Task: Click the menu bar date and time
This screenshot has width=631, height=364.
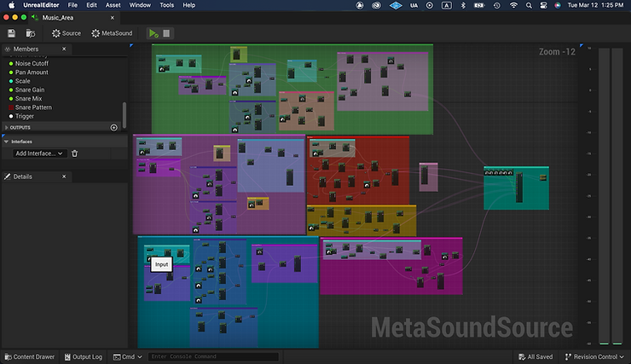Action: (x=595, y=5)
